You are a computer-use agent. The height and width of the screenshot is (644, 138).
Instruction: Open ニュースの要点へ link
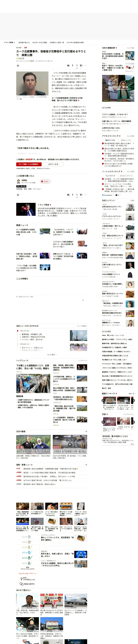(x=82, y=326)
